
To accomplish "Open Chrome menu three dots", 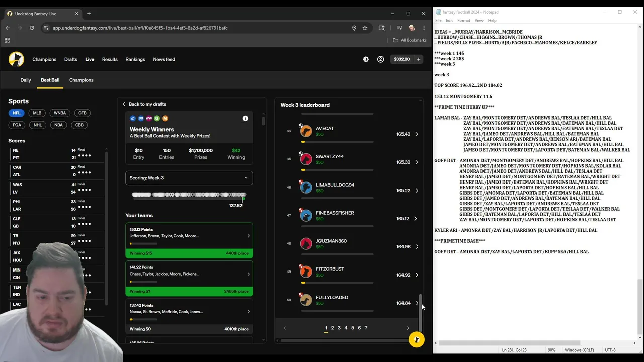I will click(x=424, y=28).
